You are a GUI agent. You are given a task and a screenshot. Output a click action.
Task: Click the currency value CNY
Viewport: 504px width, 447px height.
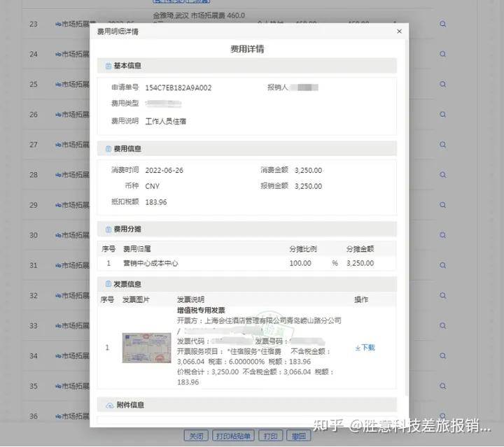(153, 187)
